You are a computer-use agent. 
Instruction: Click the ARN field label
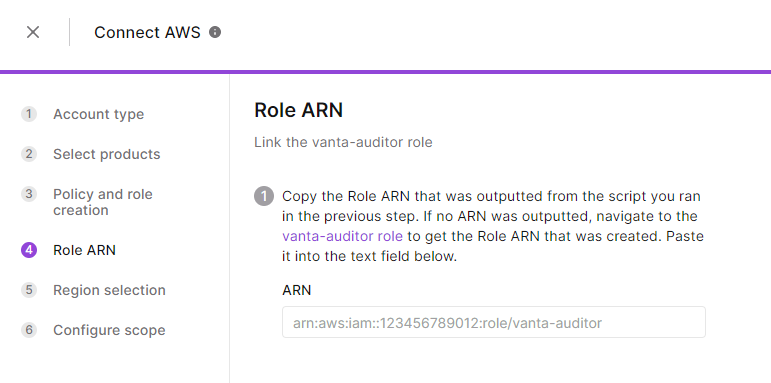tap(297, 291)
